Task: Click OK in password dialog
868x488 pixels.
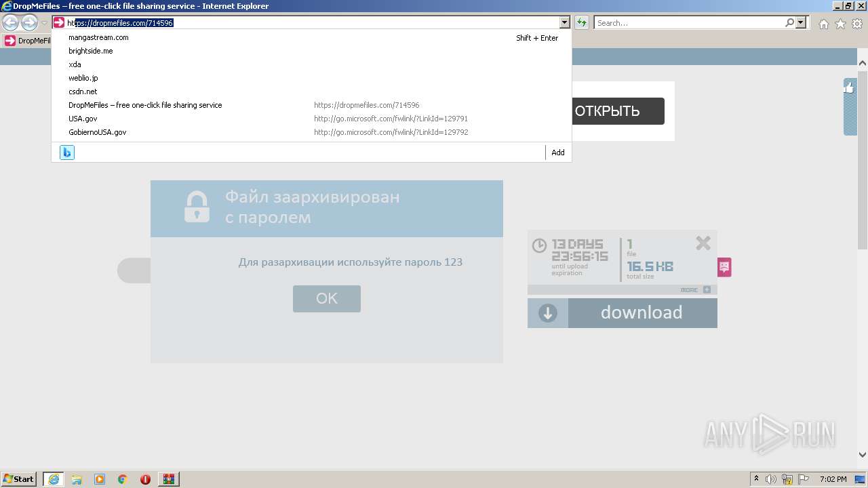Action: click(327, 299)
